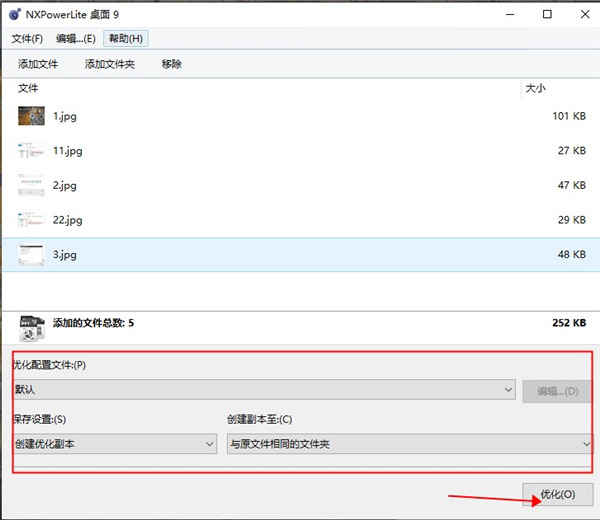The image size is (600, 520).
Task: Open the 编辑(E) menu
Action: pyautogui.click(x=76, y=39)
